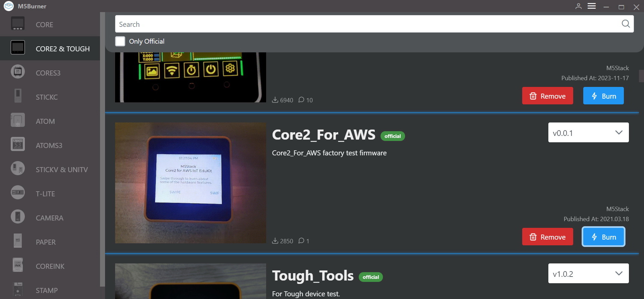Viewport: 644px width, 299px height.
Task: Select CORES3 category label
Action: pos(48,73)
